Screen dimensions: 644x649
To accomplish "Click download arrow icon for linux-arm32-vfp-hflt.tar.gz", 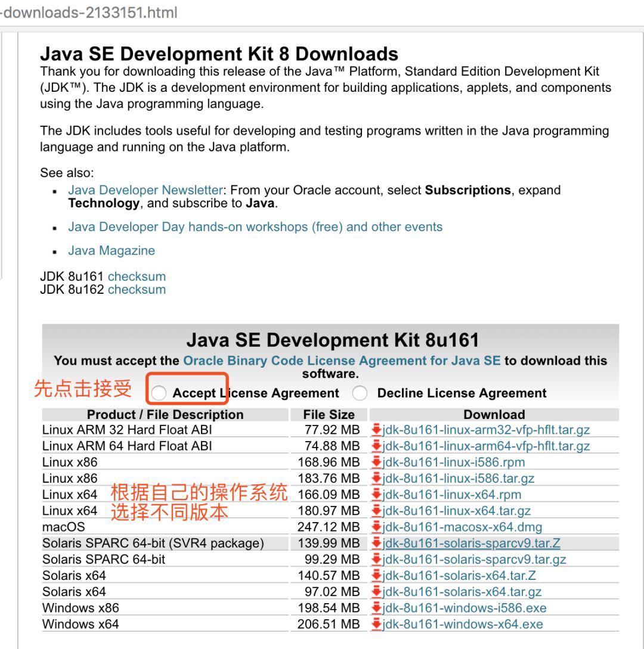I will pos(376,430).
